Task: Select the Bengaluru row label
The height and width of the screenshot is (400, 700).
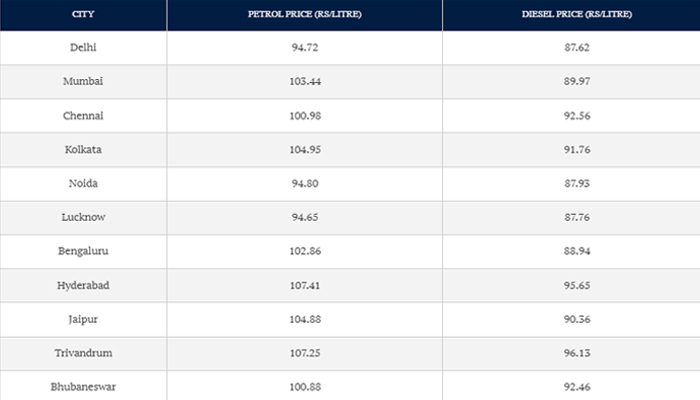Action: (x=84, y=252)
